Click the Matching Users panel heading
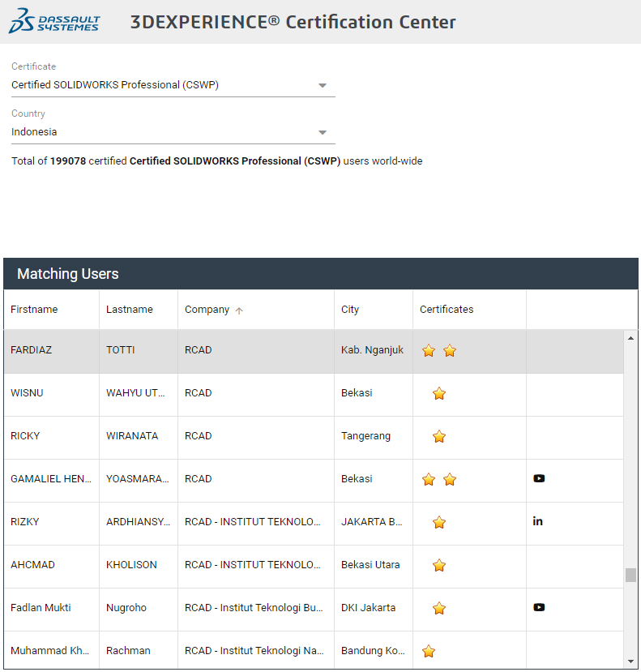The image size is (641, 672). tap(68, 273)
